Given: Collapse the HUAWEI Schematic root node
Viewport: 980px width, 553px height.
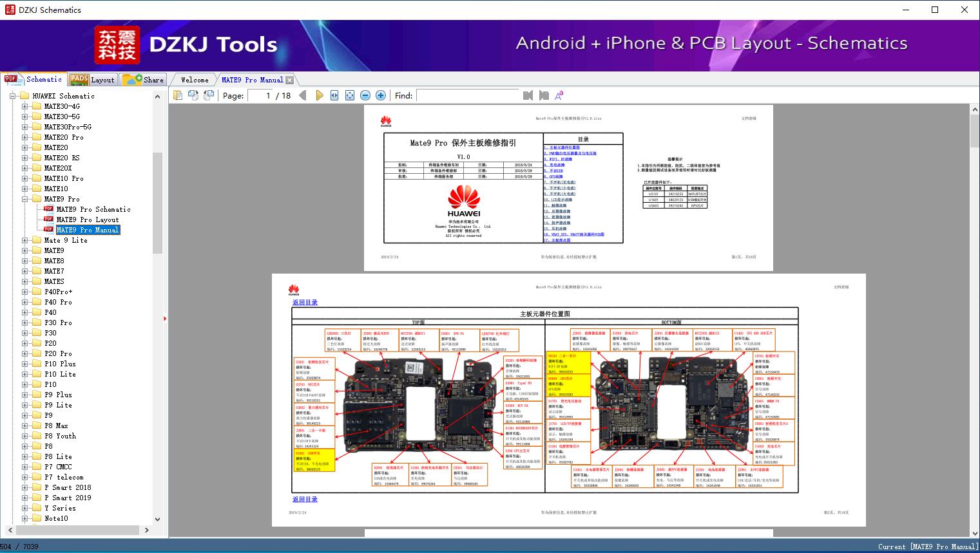Looking at the screenshot, I should (x=12, y=96).
